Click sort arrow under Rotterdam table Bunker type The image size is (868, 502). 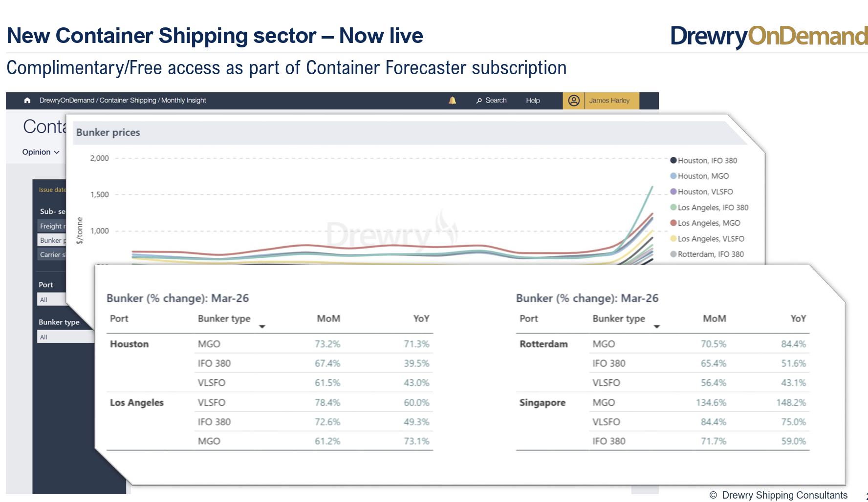657,327
